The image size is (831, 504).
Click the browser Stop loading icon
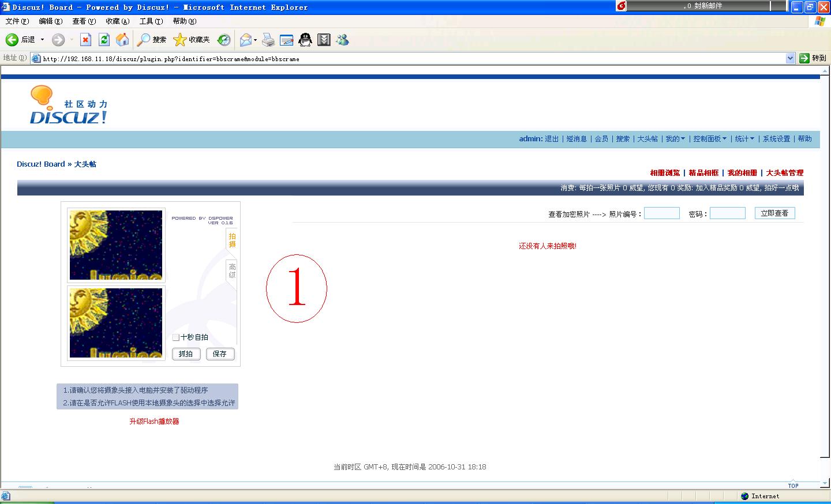coord(85,40)
